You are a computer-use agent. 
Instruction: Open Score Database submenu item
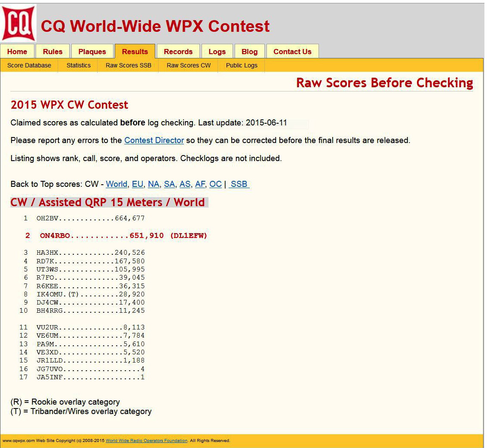pyautogui.click(x=29, y=66)
